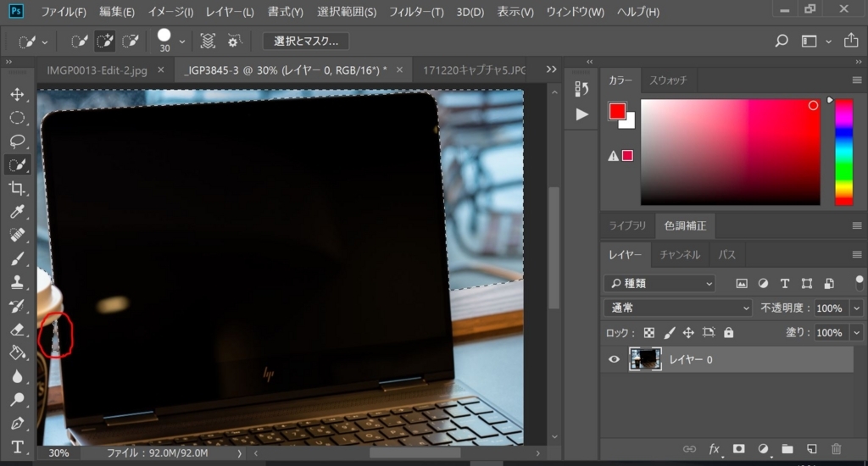Select the Dodge tool

tap(17, 400)
